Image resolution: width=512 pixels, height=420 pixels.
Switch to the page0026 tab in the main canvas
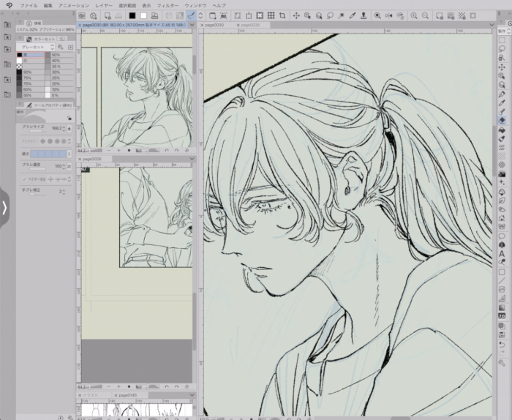[x=250, y=25]
